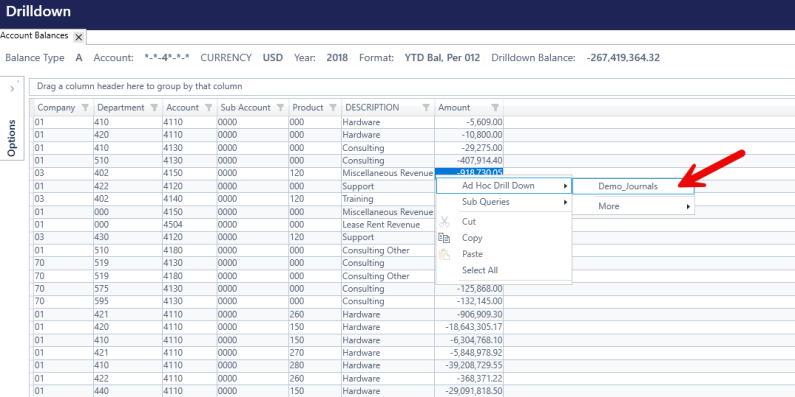
Task: Select department 440 cell
Action: (x=128, y=391)
